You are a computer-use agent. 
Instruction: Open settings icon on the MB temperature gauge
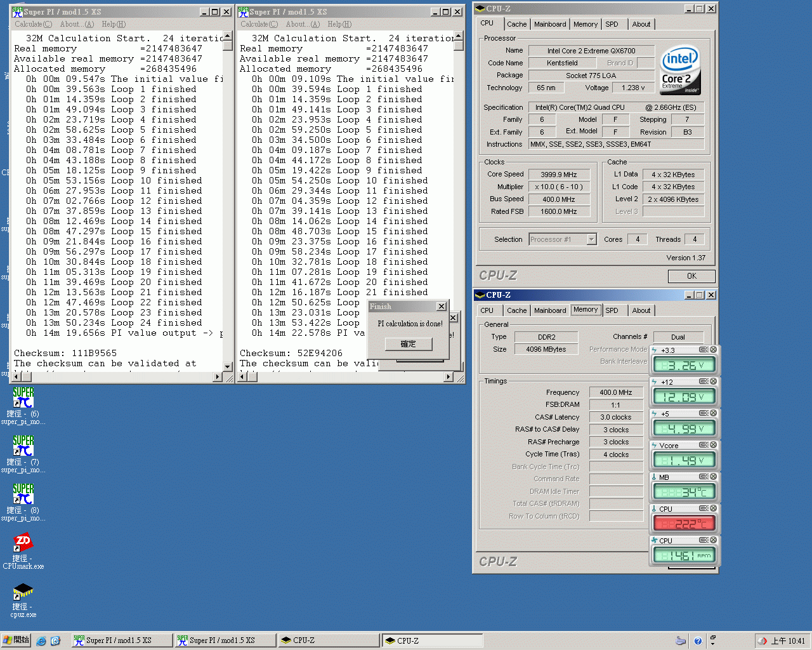[704, 477]
